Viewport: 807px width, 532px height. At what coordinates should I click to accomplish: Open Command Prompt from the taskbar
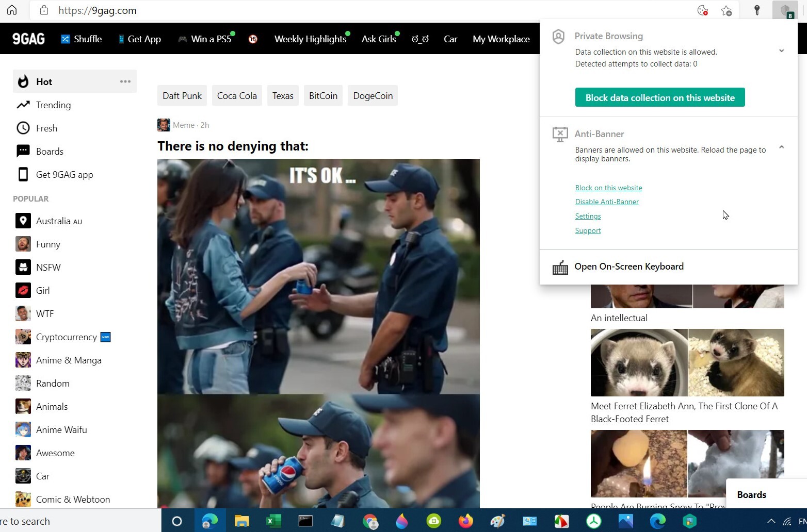tap(305, 521)
